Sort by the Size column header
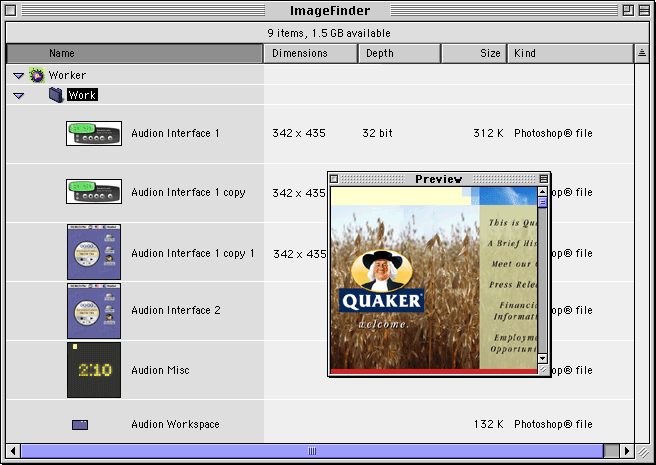Viewport: 656px width, 465px height. 474,53
